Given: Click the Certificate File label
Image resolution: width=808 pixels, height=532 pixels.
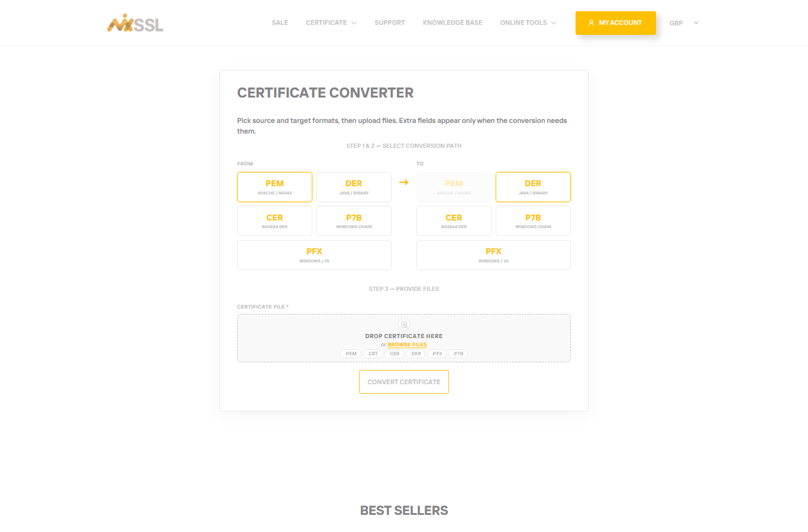Looking at the screenshot, I should pyautogui.click(x=263, y=307).
